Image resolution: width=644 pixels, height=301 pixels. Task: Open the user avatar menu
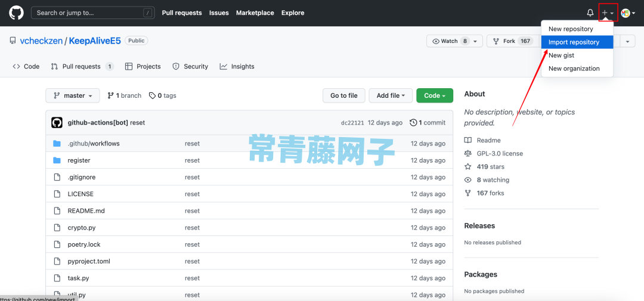pyautogui.click(x=628, y=13)
